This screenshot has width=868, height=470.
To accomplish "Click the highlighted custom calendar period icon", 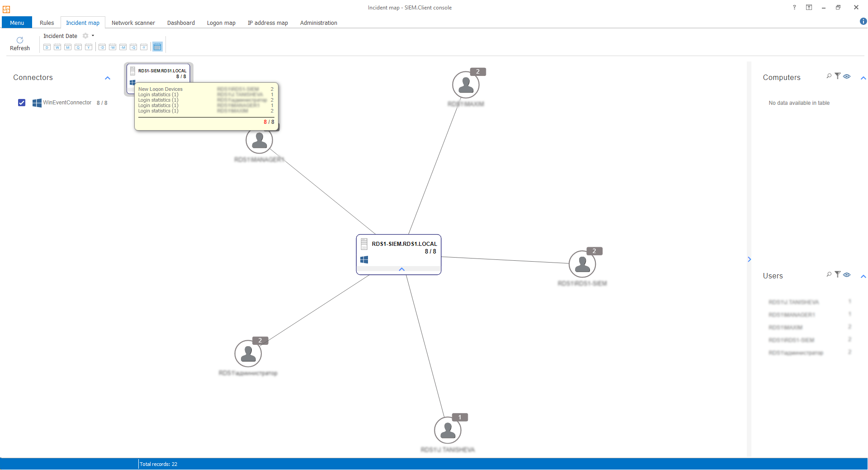I will 157,47.
